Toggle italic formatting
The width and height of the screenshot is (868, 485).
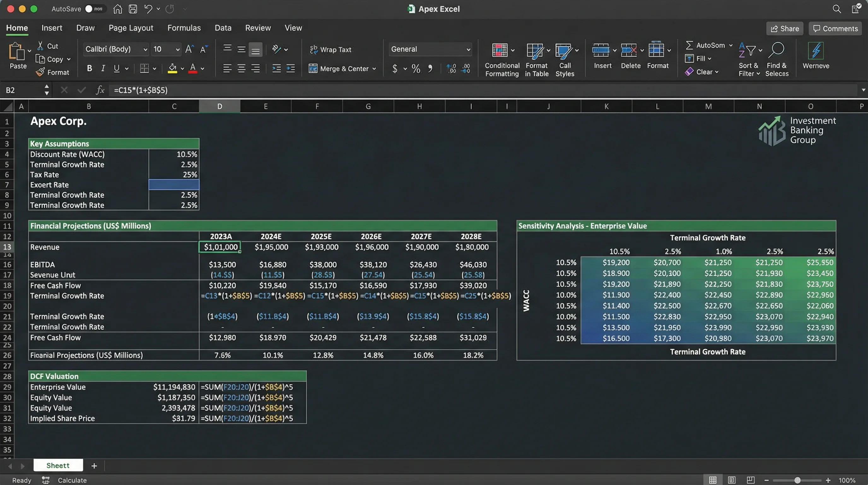point(103,68)
